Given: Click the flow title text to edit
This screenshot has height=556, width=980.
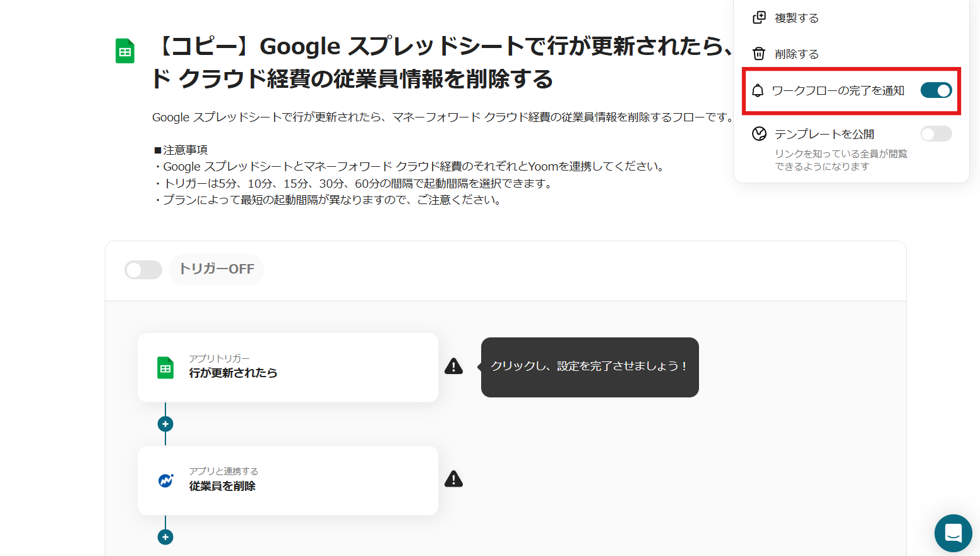Looking at the screenshot, I should [x=442, y=63].
